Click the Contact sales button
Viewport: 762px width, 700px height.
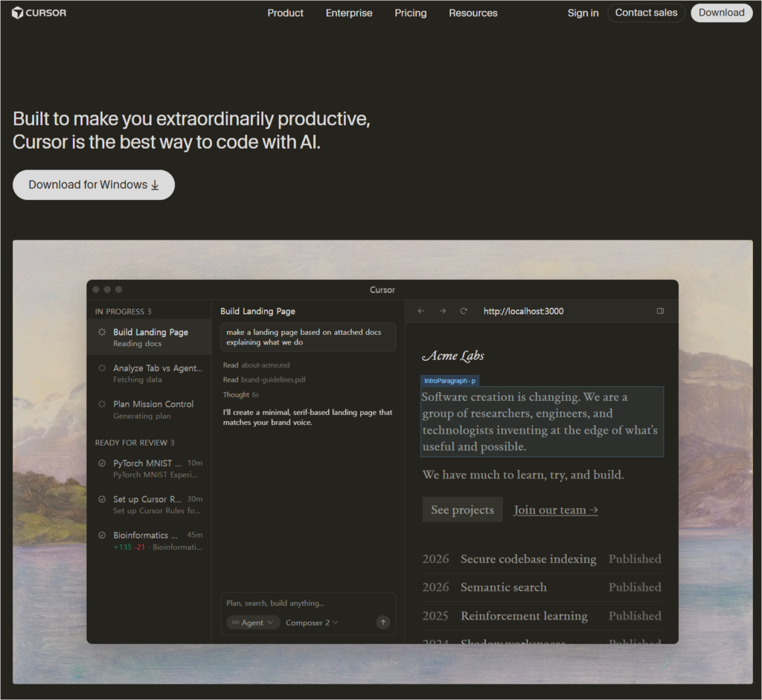click(x=646, y=13)
